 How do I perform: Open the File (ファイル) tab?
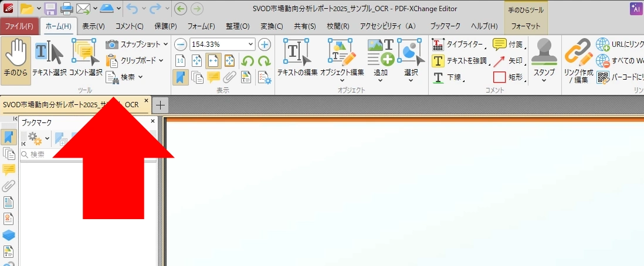19,26
